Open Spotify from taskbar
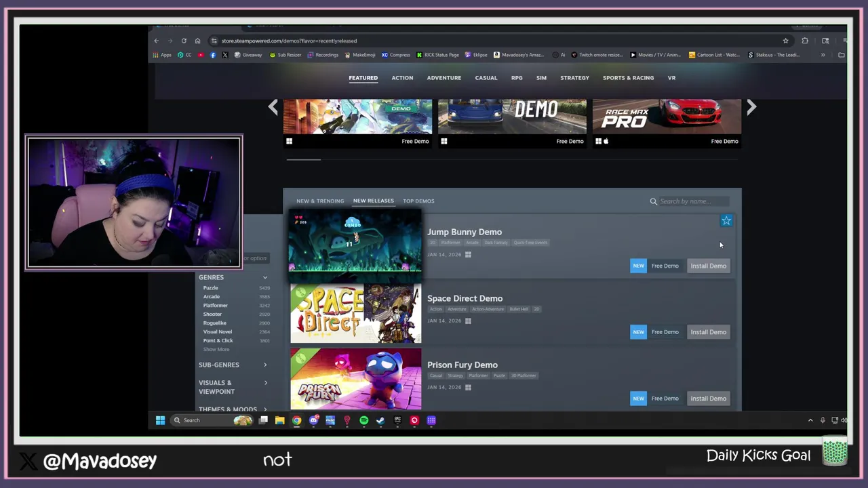The width and height of the screenshot is (868, 488). 363,420
